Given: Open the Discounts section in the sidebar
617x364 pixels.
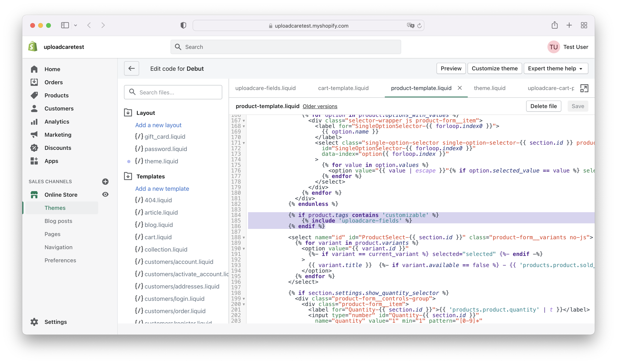Looking at the screenshot, I should click(58, 148).
